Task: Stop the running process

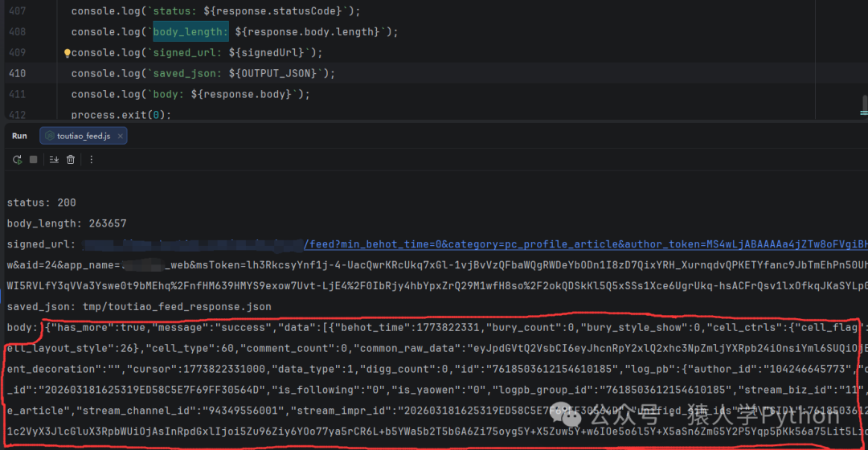Action: point(33,159)
